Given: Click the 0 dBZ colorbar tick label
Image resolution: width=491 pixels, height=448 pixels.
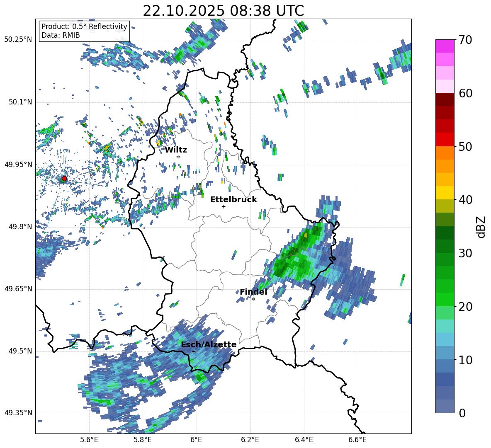Looking at the screenshot, I should 462,413.
